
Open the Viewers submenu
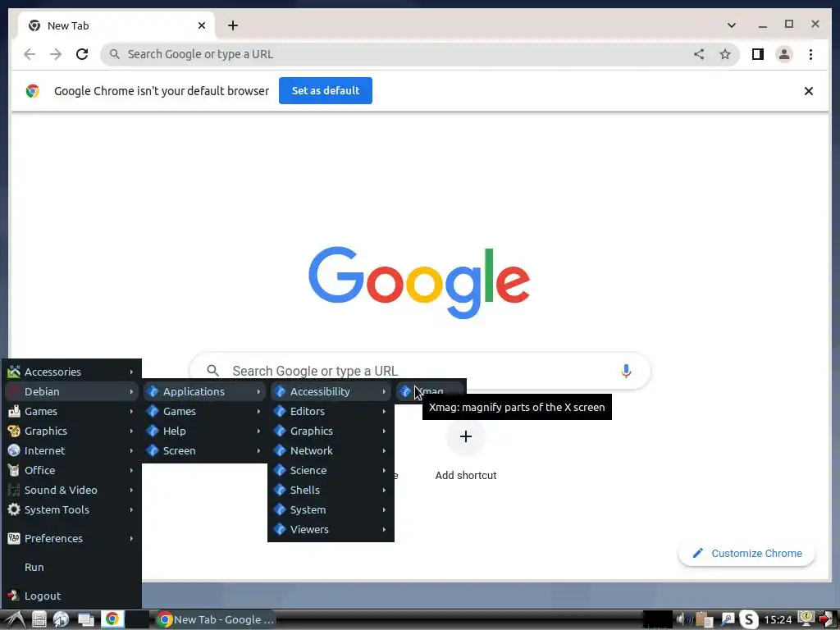tap(331, 529)
